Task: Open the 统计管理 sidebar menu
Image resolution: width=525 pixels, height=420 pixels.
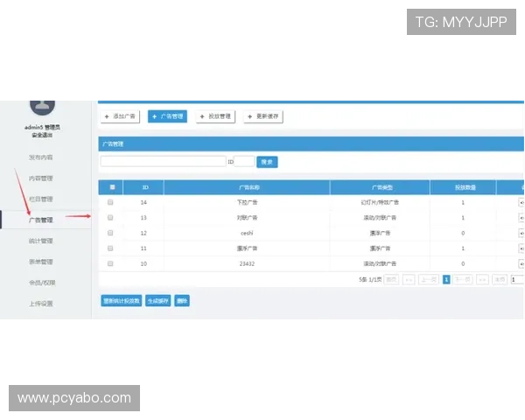Action: (x=41, y=241)
